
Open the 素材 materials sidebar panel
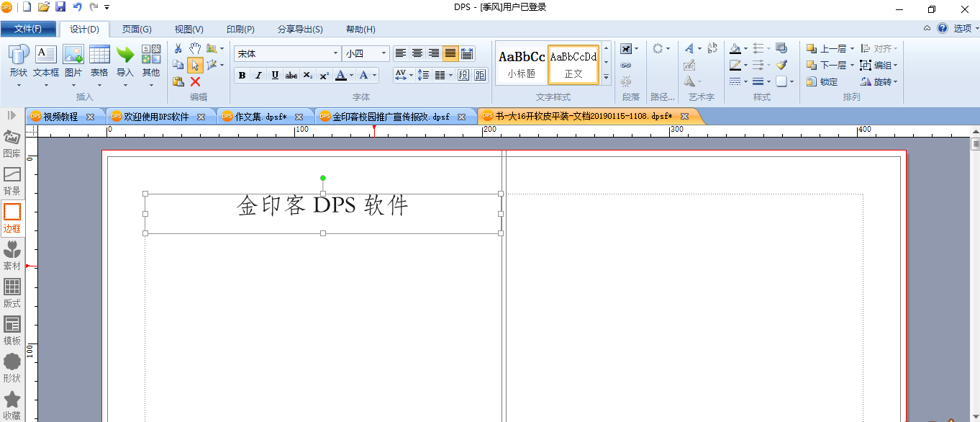pos(12,256)
